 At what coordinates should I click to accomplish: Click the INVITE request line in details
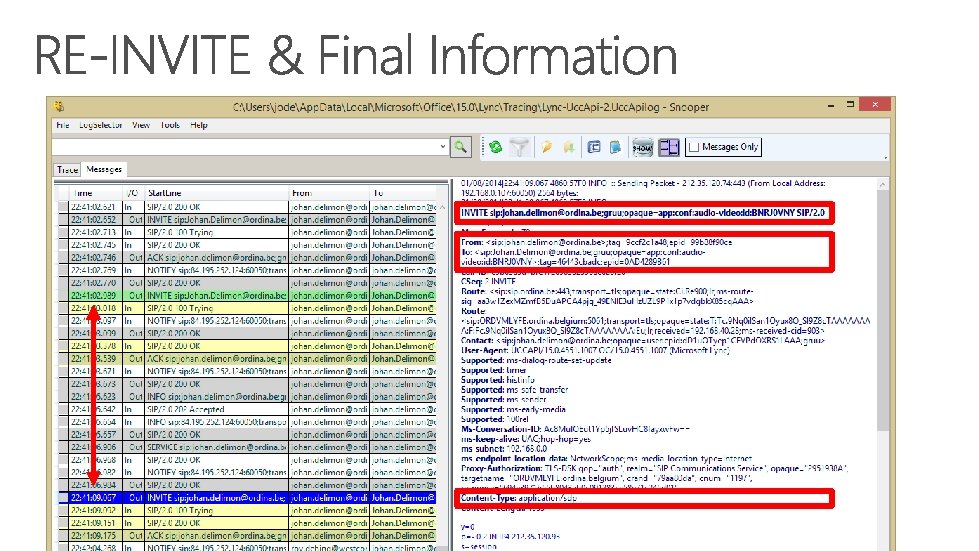click(643, 213)
